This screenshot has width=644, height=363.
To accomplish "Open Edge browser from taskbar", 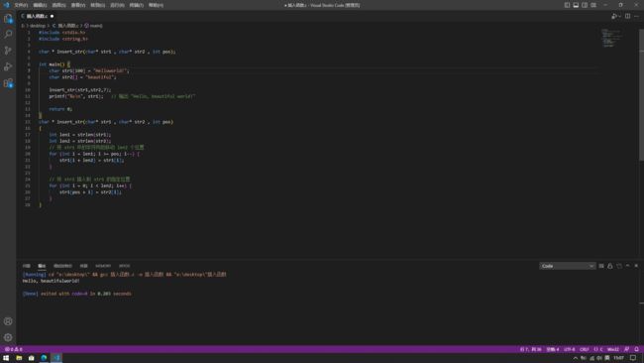I will click(44, 358).
